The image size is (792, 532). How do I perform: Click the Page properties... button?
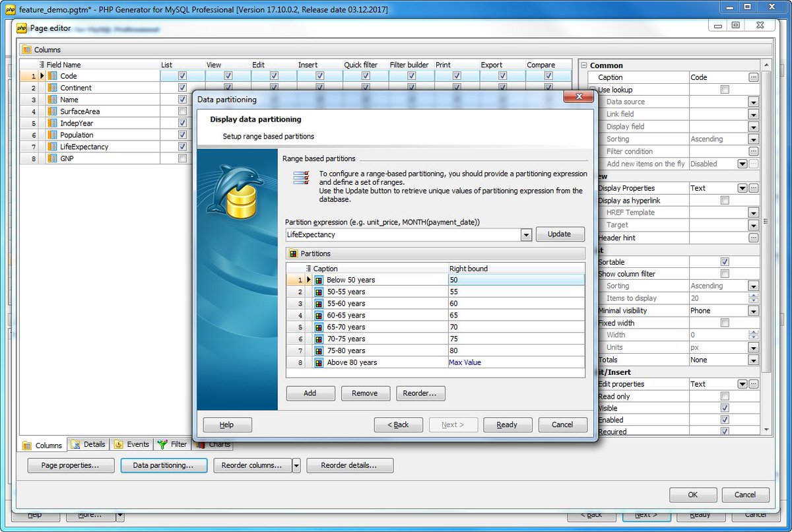71,465
